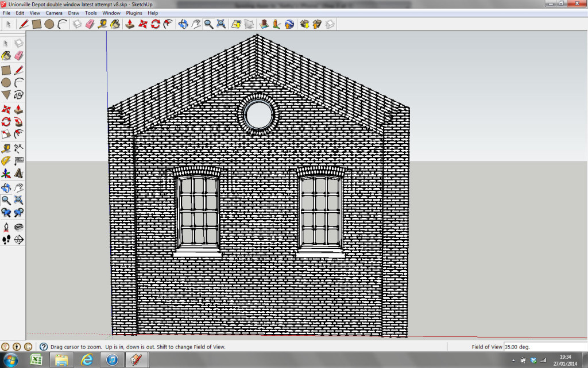This screenshot has height=368, width=588.
Task: Show hidden system tray icons
Action: click(513, 361)
